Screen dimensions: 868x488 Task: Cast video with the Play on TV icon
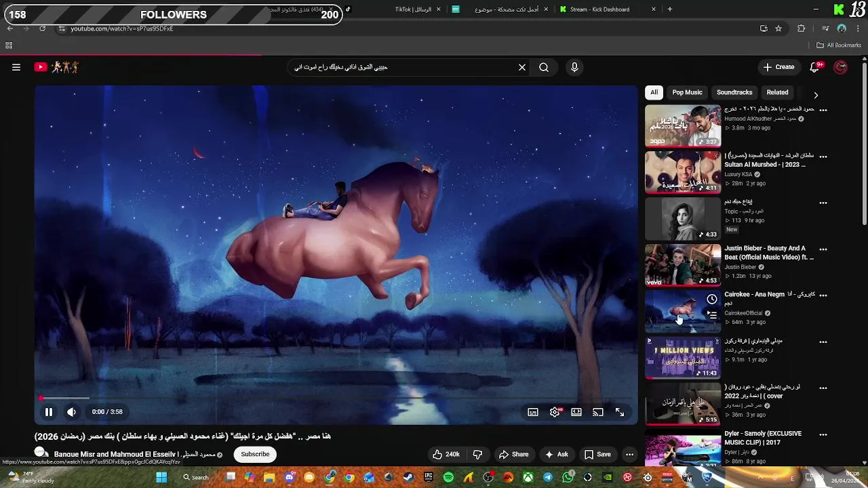tap(598, 412)
